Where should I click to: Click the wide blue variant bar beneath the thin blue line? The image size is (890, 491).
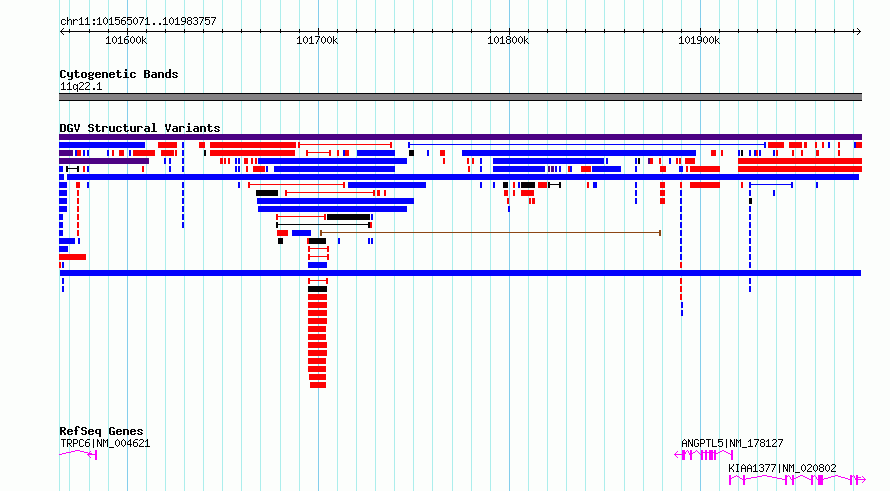click(x=579, y=153)
